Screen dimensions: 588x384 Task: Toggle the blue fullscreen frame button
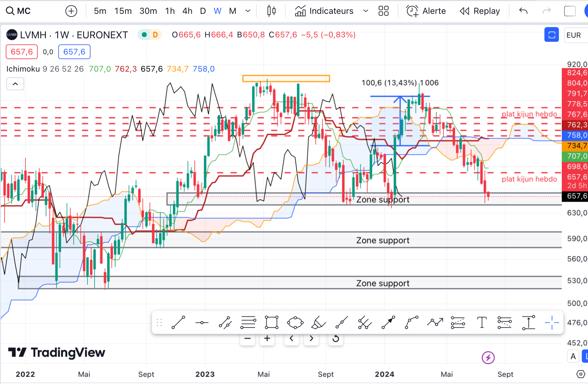(x=551, y=35)
